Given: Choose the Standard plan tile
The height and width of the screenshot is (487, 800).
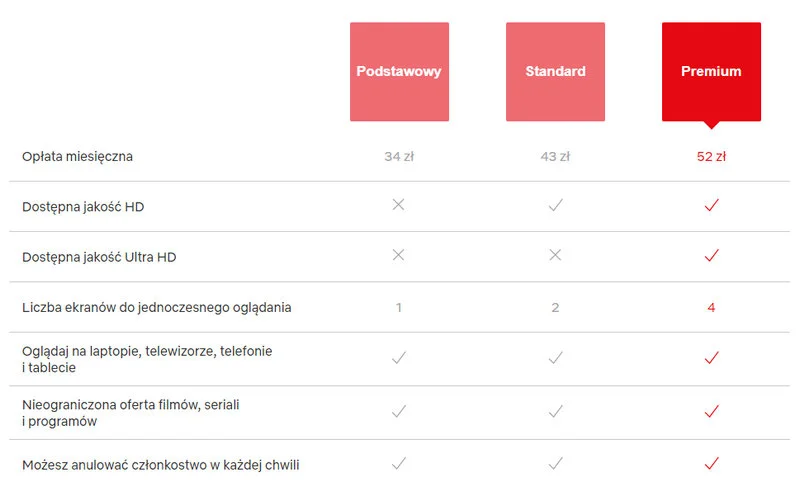Looking at the screenshot, I should pyautogui.click(x=555, y=72).
